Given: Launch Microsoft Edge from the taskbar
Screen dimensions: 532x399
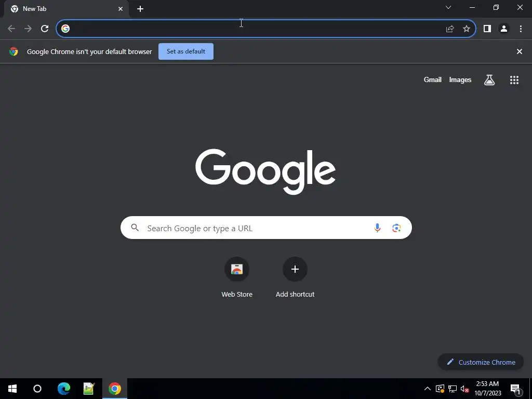Looking at the screenshot, I should pos(64,389).
